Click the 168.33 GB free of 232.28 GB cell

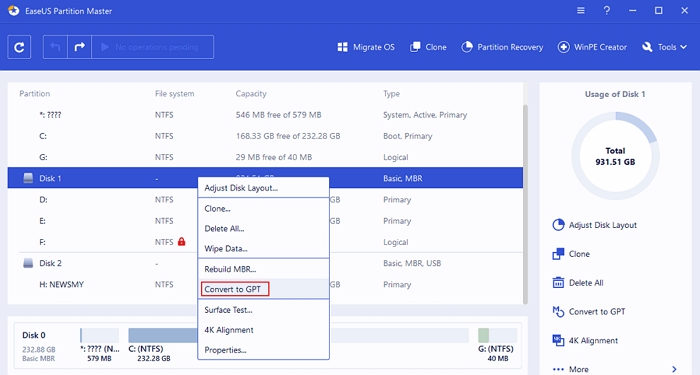(288, 136)
